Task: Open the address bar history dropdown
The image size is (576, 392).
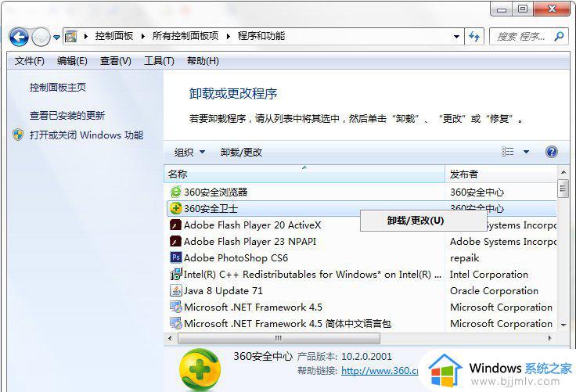Action: click(x=456, y=37)
